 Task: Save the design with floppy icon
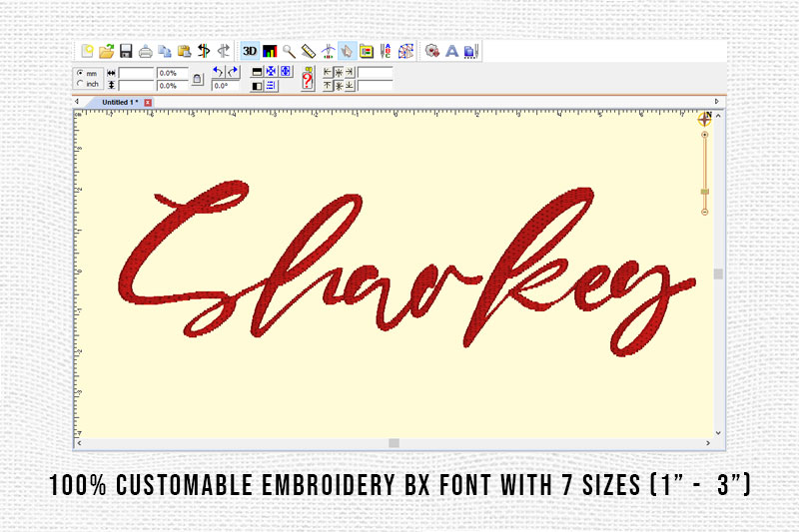click(x=126, y=51)
